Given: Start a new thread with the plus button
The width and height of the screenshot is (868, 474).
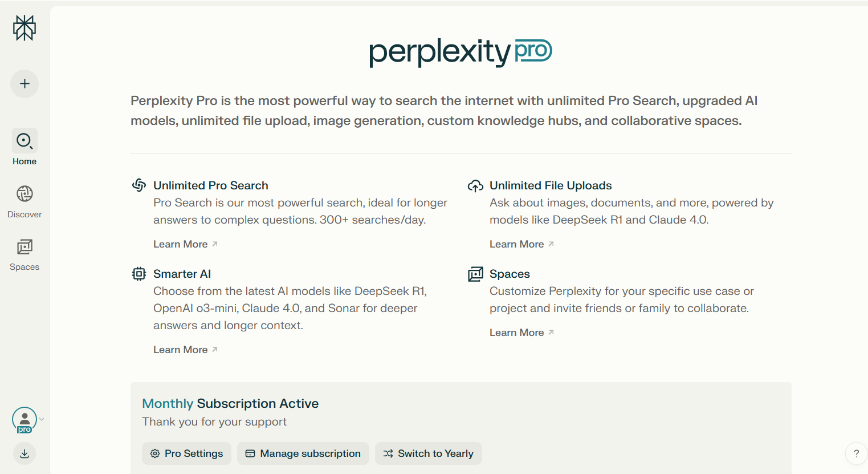Looking at the screenshot, I should pos(25,84).
